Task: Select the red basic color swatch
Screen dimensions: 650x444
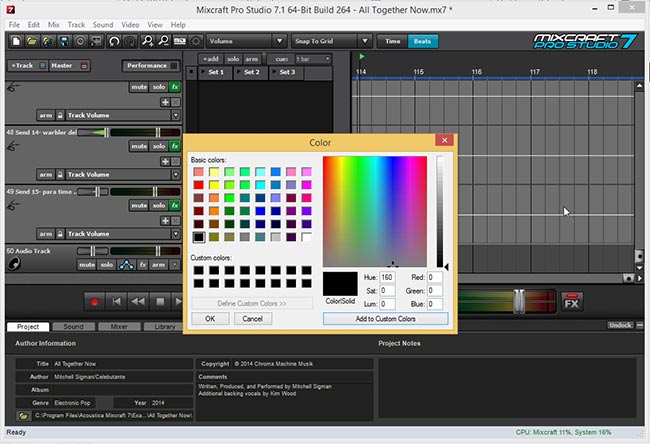Action: [x=199, y=185]
